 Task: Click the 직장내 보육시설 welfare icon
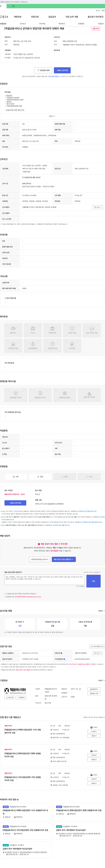tap(52, 346)
